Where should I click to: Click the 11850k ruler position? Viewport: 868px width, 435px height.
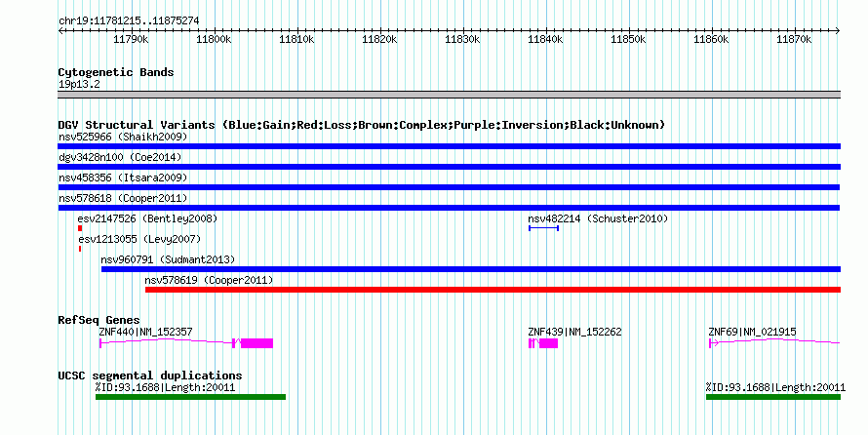pos(628,39)
